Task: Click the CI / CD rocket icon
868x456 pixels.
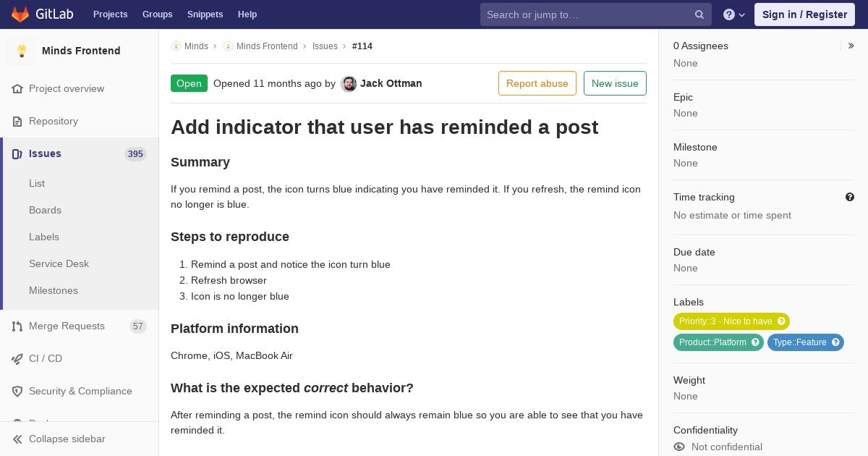Action: (17, 358)
